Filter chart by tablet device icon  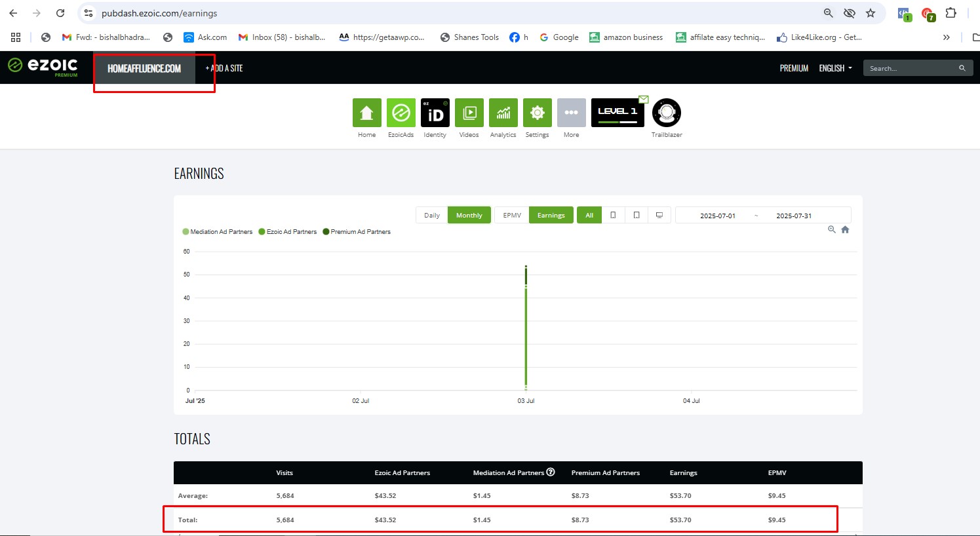pos(637,215)
